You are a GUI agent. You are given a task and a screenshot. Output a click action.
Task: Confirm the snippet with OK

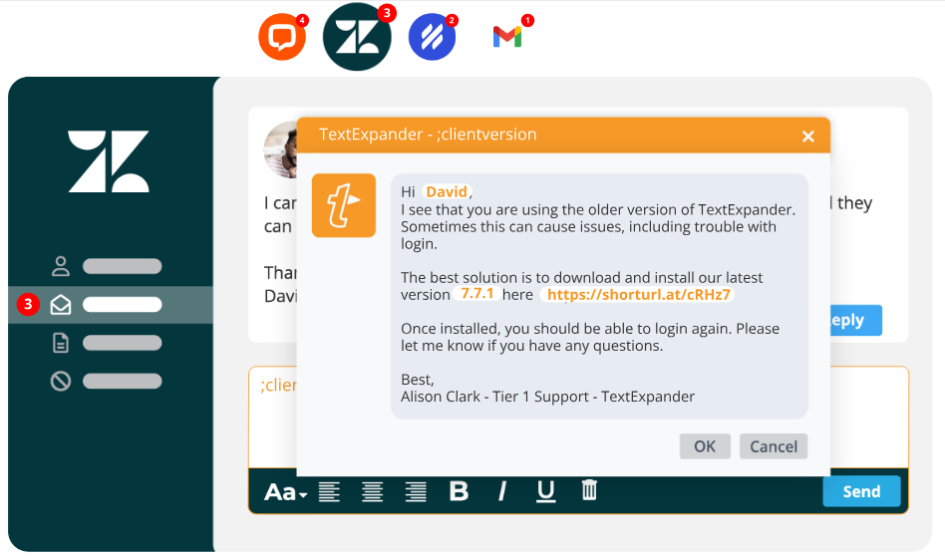click(x=705, y=446)
